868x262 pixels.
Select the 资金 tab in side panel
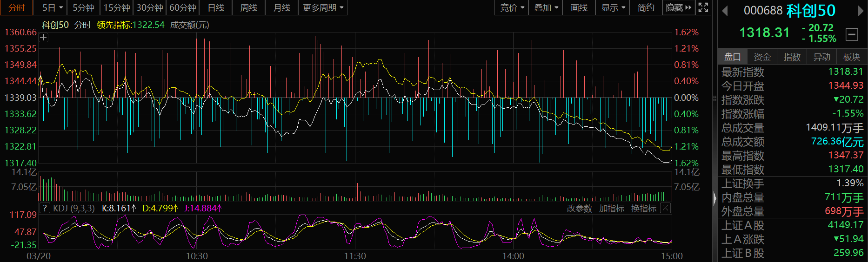(x=762, y=57)
